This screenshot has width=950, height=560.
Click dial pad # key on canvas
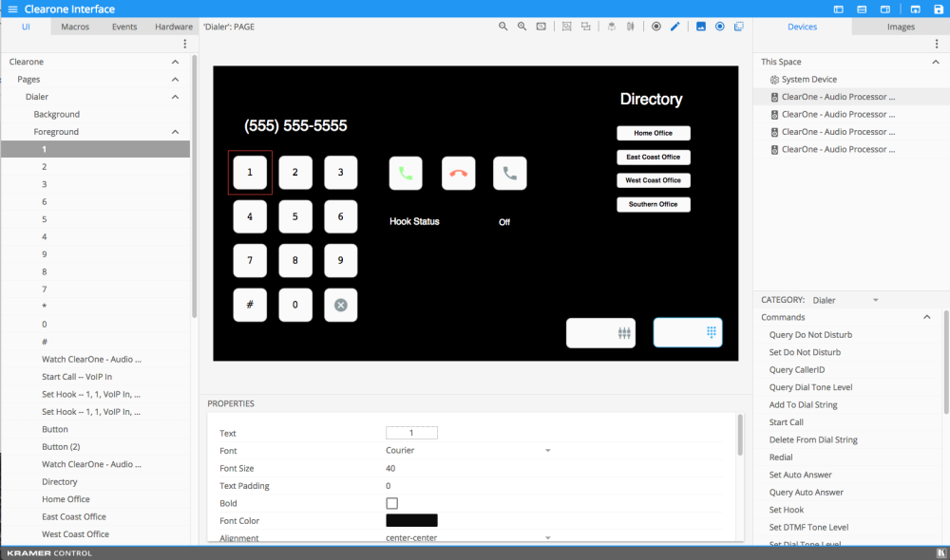(x=250, y=305)
